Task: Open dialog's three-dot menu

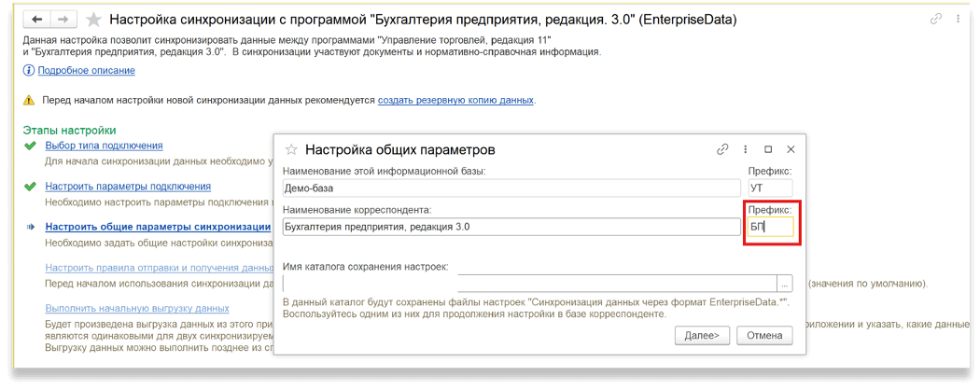Action: 746,149
